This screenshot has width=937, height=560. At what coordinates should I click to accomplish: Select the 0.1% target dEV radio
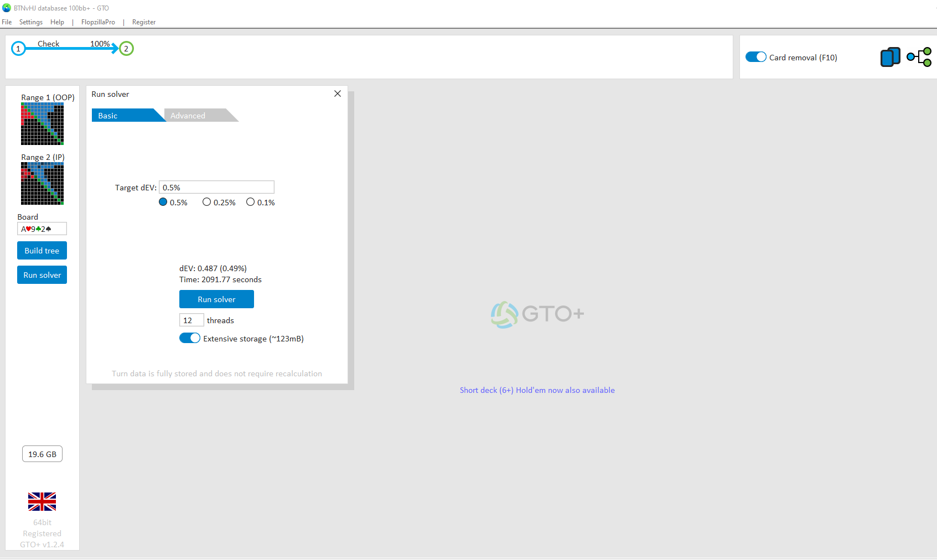(250, 202)
